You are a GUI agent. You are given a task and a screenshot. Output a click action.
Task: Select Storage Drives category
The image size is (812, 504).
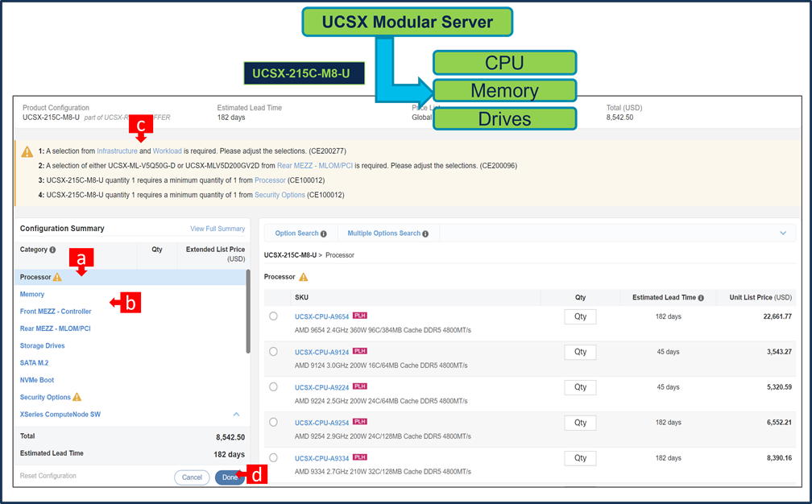[x=43, y=345]
